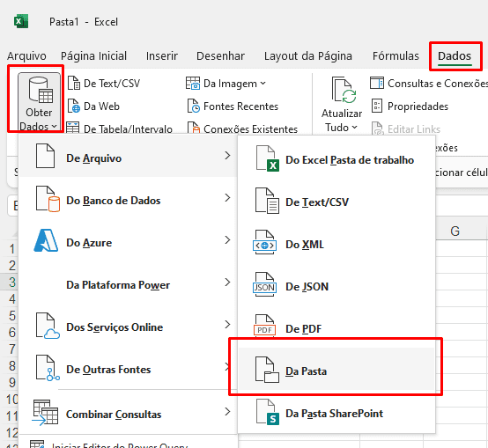Expand arrow next to Dos Serviços Online
This screenshot has width=488, height=448.
[228, 325]
